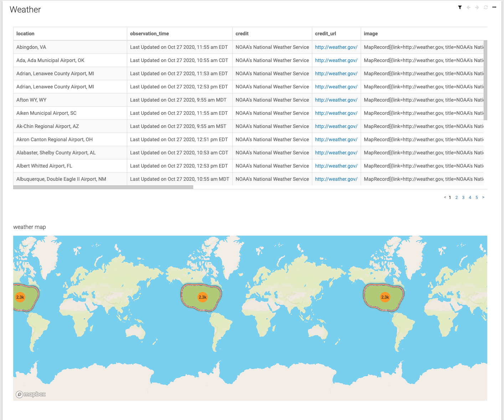
Task: Navigate to page 5 of results
Action: 477,197
